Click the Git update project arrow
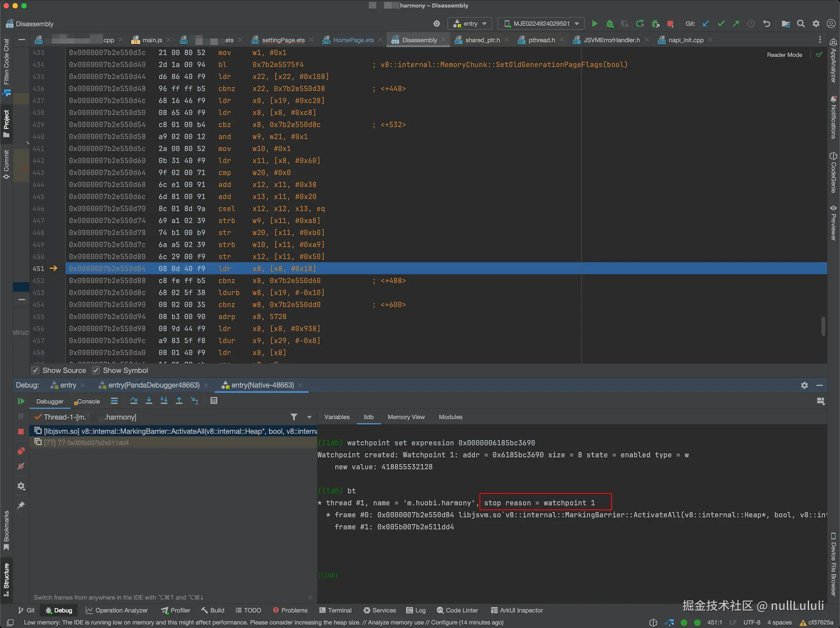840x628 pixels. click(x=706, y=24)
